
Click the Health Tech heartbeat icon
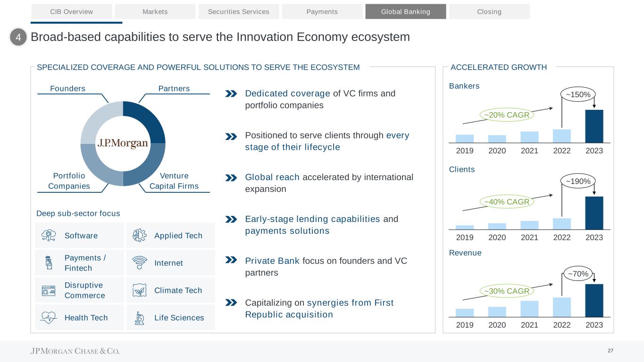[49, 318]
